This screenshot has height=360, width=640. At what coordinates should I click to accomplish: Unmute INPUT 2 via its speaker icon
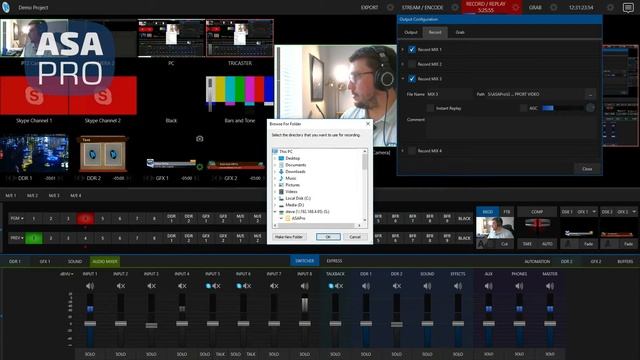[x=120, y=286]
